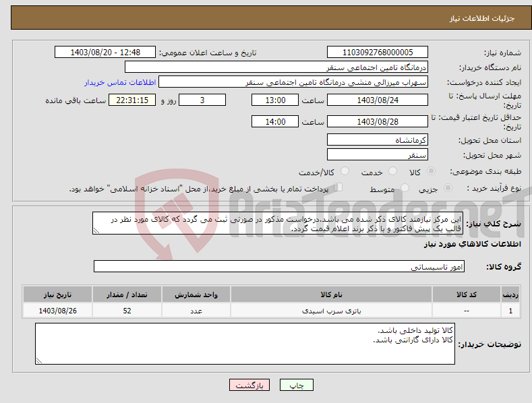Click the buyer name field درمانگاه تامین اجتماعی سنقر
The image size is (532, 403).
click(276, 67)
